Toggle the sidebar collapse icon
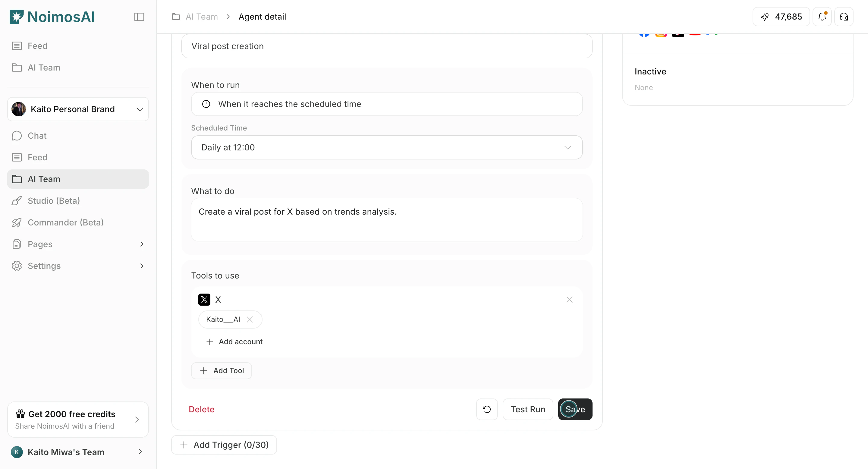This screenshot has width=868, height=469. [x=139, y=17]
